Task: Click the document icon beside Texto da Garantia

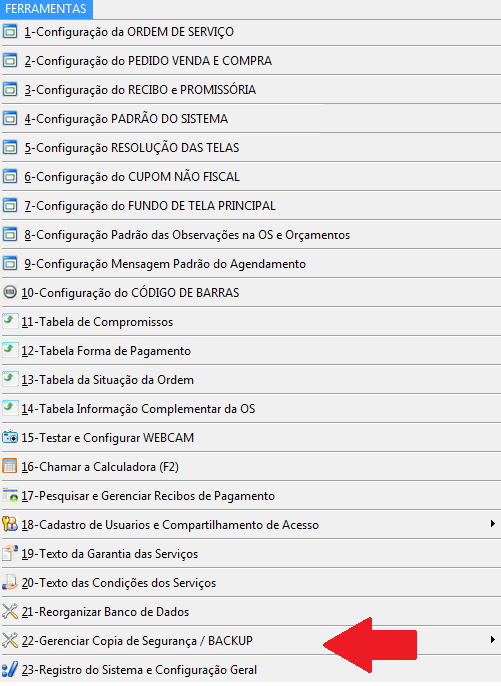Action: (x=10, y=553)
